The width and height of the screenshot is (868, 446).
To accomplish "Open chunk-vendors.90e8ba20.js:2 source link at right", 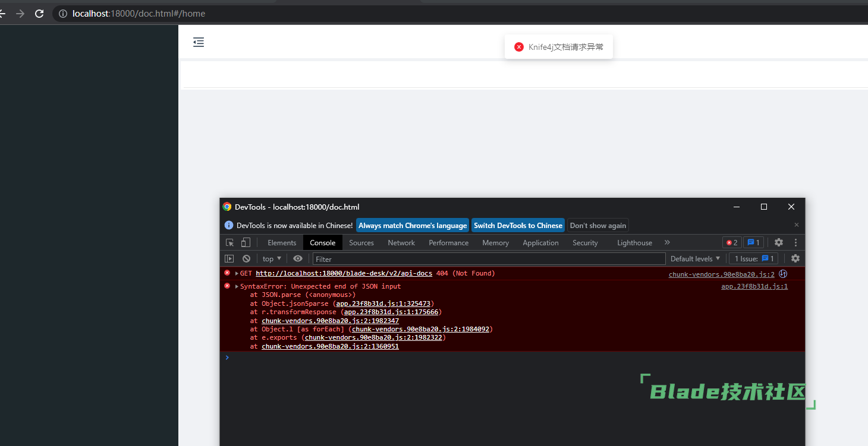I will click(722, 274).
